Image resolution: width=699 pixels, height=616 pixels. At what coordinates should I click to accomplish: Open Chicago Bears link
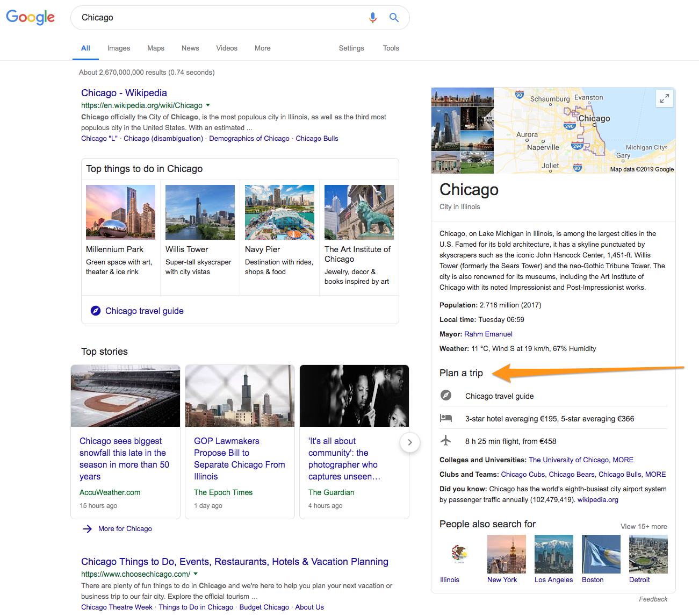point(572,475)
